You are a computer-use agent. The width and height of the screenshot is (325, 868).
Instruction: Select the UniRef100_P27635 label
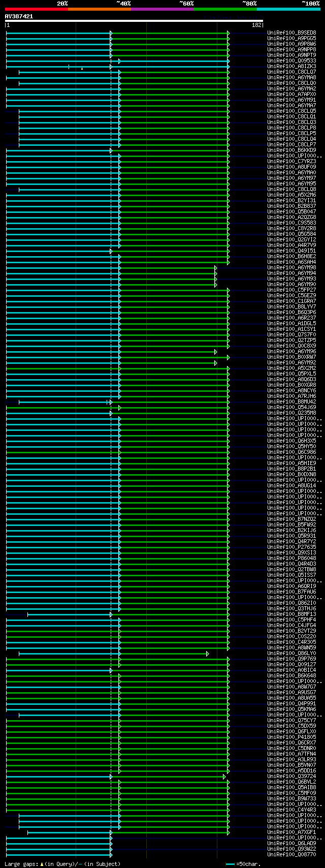click(x=291, y=547)
